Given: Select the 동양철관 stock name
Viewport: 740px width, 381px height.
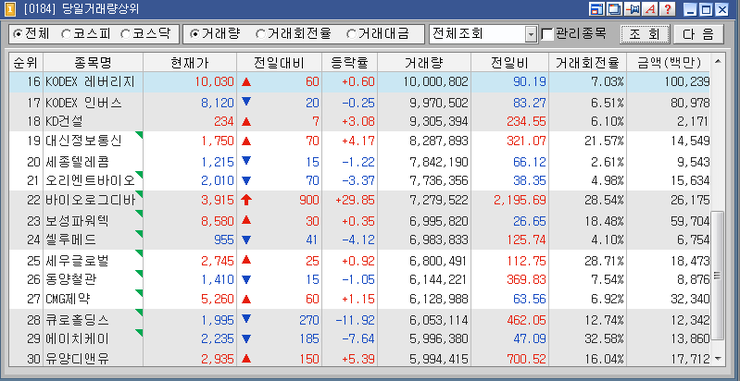Looking at the screenshot, I should coord(71,280).
